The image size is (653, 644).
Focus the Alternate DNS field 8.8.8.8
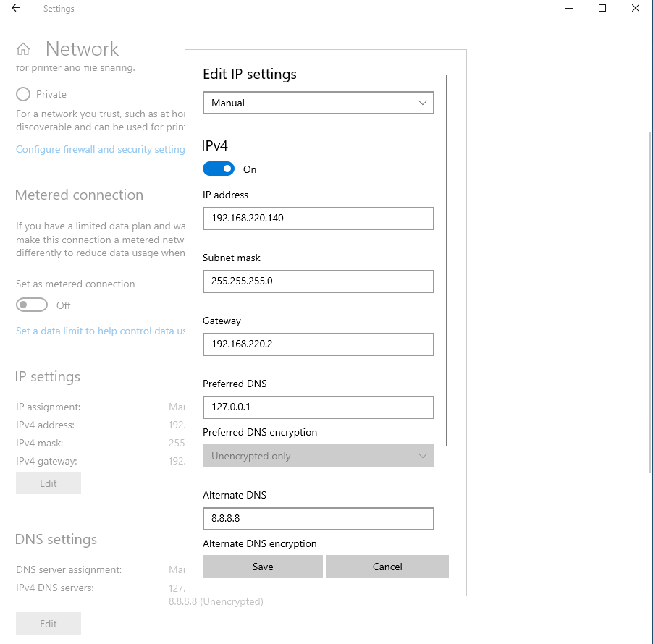[x=318, y=518]
